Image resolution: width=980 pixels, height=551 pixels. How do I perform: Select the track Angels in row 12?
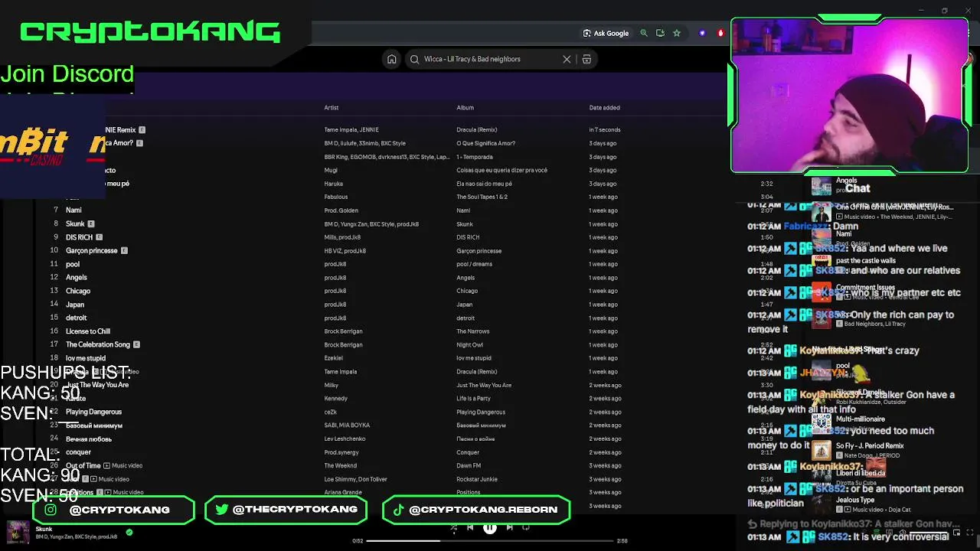click(x=77, y=278)
